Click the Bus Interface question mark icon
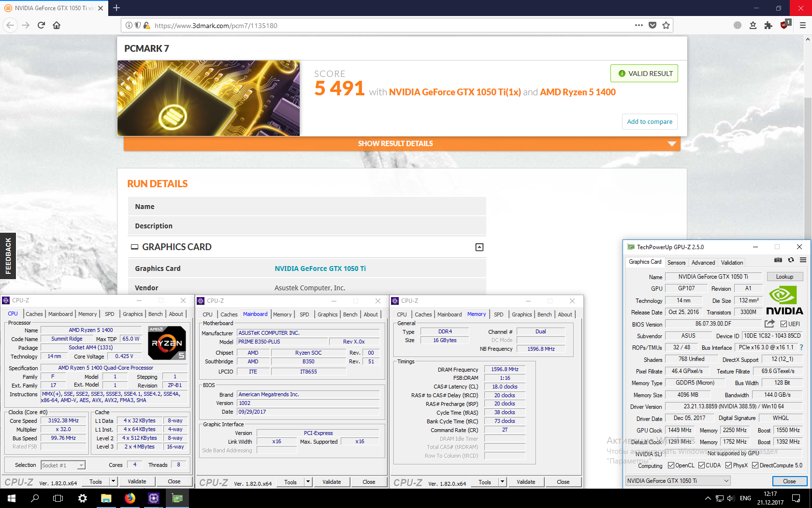 (801, 347)
